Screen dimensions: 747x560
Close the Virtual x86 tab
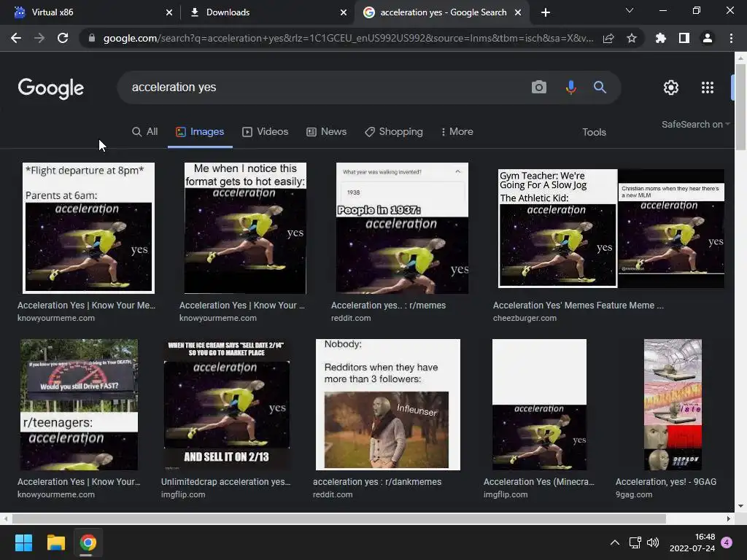[x=169, y=12]
